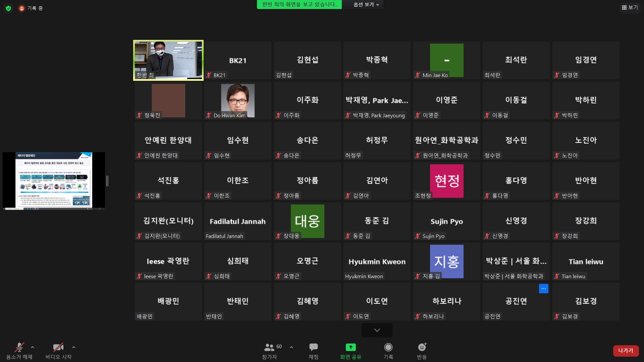Viewport: 644px width, 362px height.
Task: Click the red recording indicator (기록 중)
Action: tap(22, 8)
